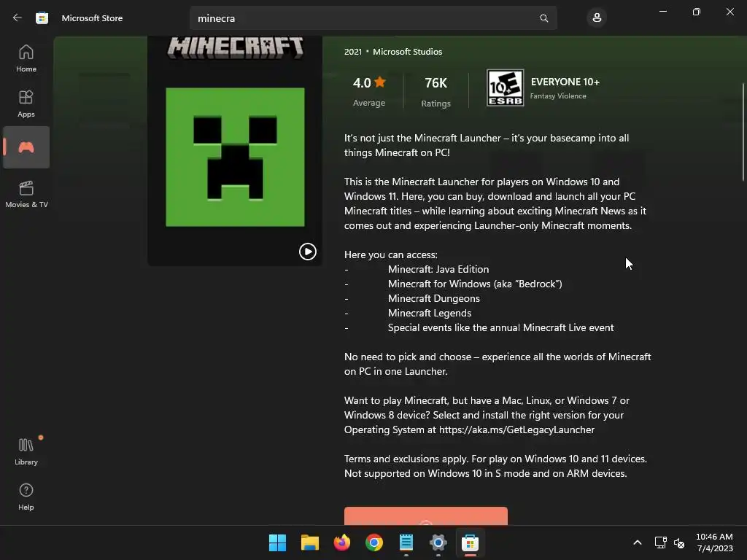Select the Gaming controller tab
This screenshot has height=560, width=747.
(x=26, y=147)
